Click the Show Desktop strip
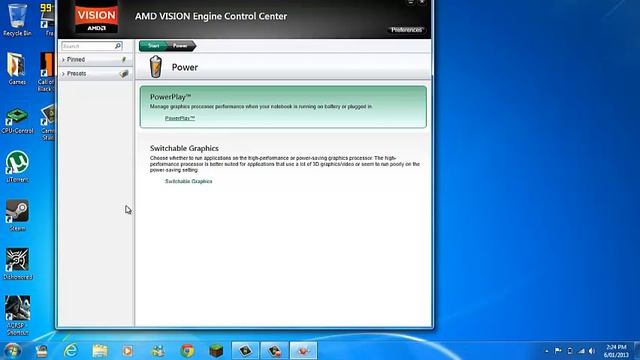This screenshot has width=640, height=360. (x=637, y=351)
